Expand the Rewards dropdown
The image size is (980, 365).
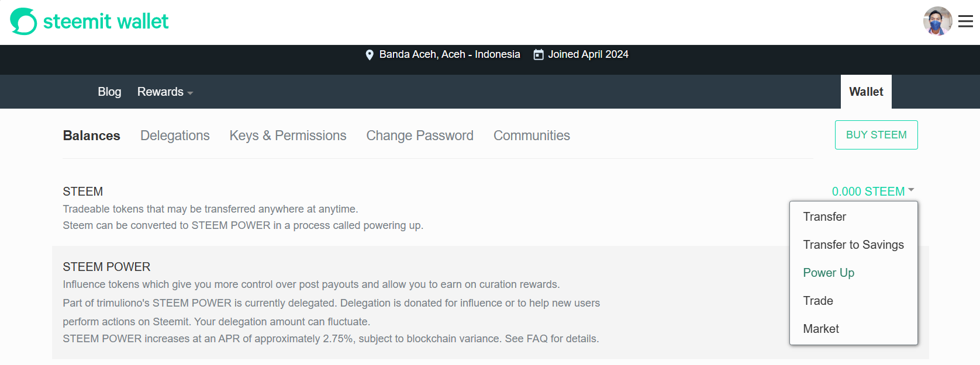pos(165,92)
